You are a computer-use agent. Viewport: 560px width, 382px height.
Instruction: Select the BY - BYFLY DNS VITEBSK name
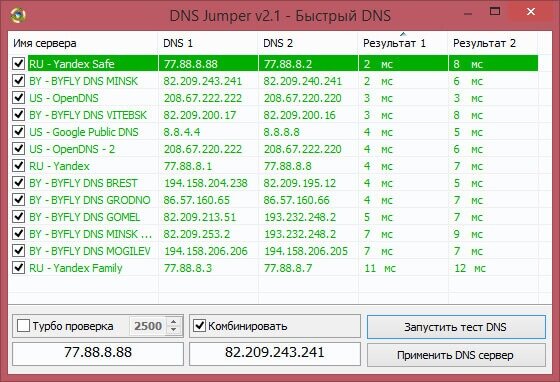(x=88, y=115)
